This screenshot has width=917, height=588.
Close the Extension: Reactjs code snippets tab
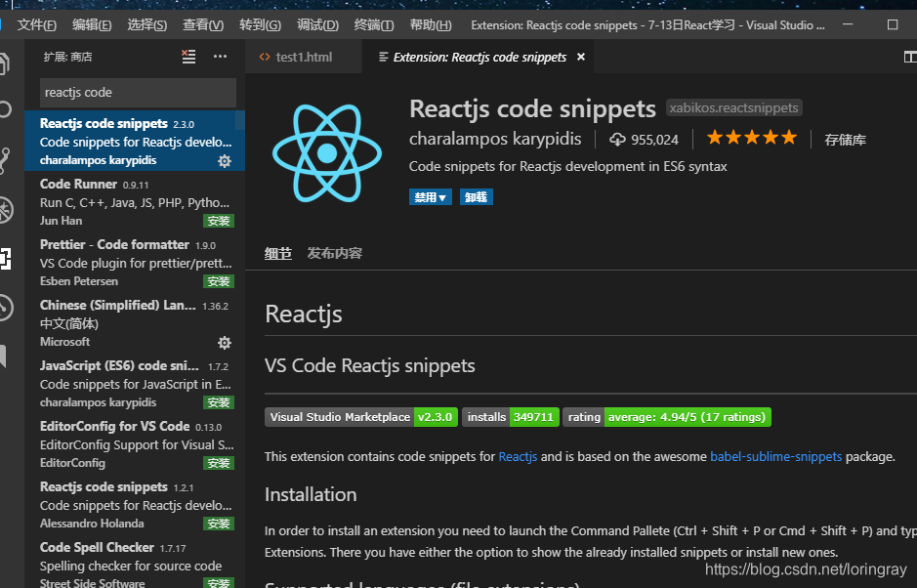581,57
